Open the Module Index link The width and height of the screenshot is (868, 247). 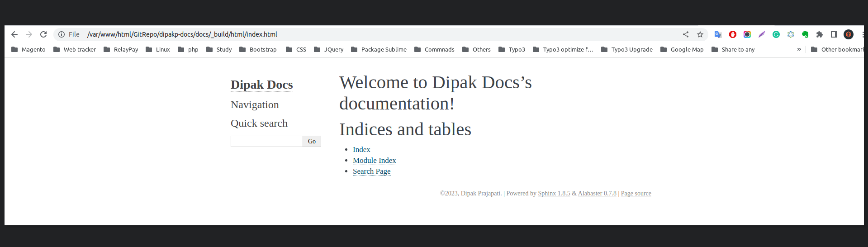[x=375, y=161]
